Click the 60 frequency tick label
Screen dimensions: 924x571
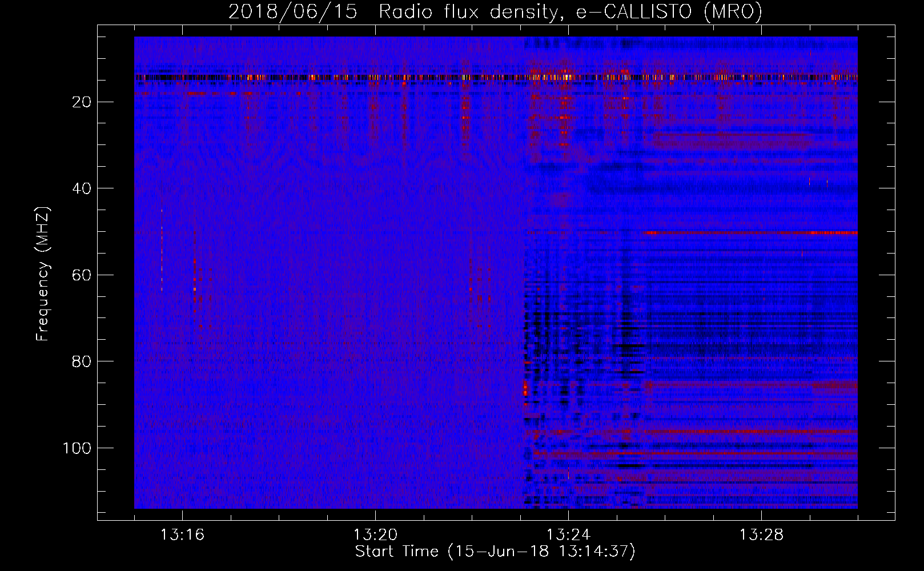coord(82,275)
